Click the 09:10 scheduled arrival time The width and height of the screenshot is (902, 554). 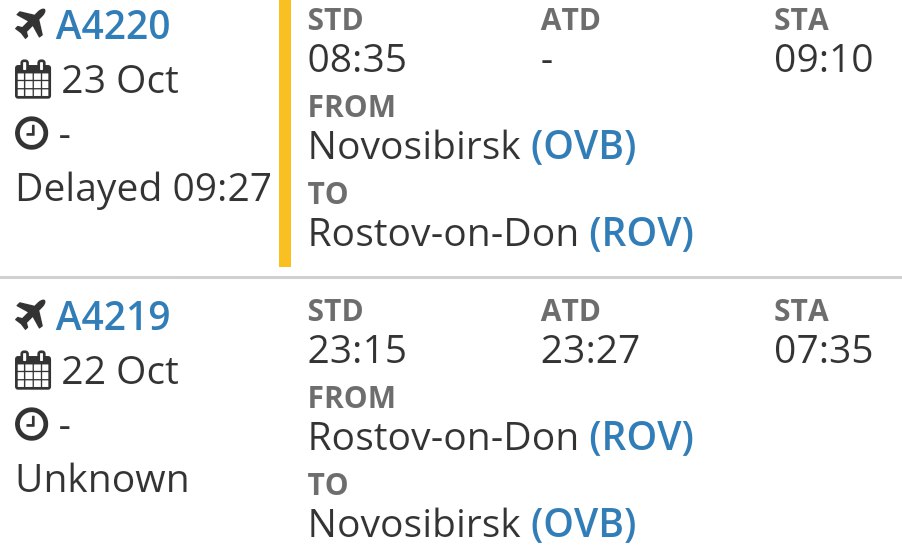pos(823,58)
